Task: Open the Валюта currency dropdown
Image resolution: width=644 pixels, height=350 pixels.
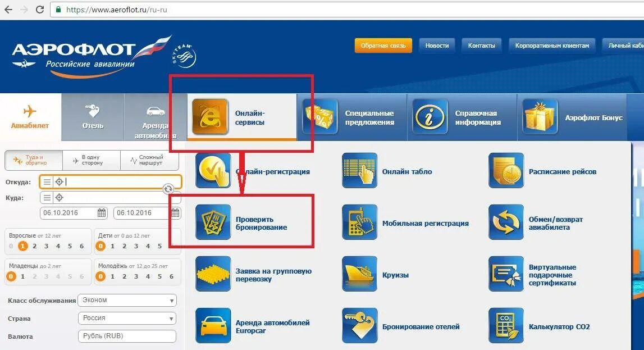Action: pos(127,336)
